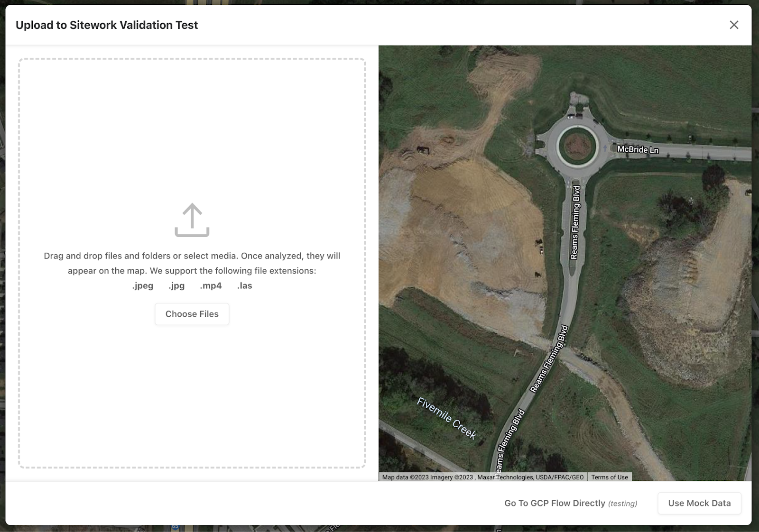Click the Fivemile Creek map label

[x=447, y=418]
